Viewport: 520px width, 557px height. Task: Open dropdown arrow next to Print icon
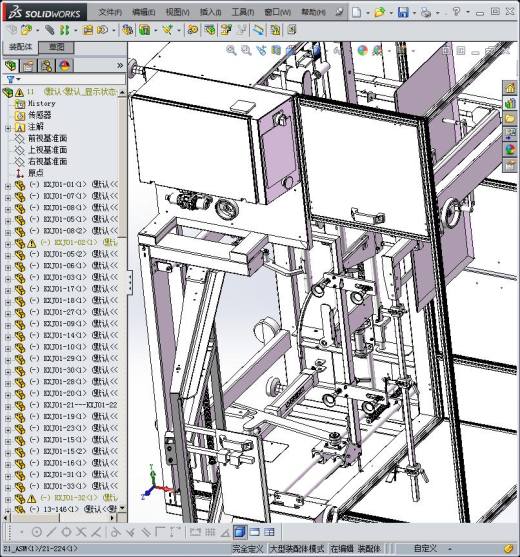pos(437,13)
